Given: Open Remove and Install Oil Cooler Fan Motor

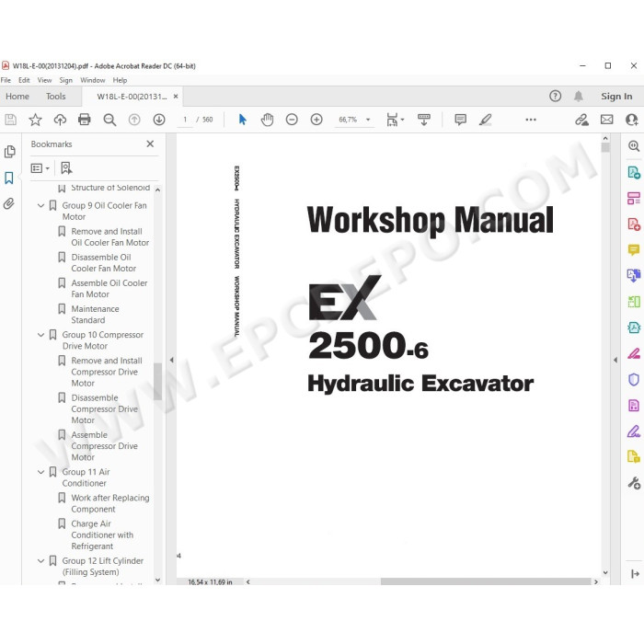Looking at the screenshot, I should (x=109, y=237).
